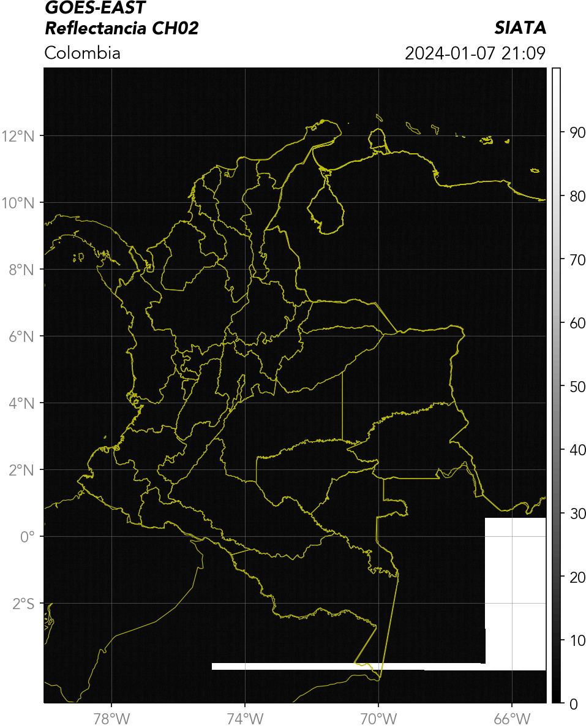
Task: Click the Reflectancia CH02 heading
Action: [x=122, y=28]
